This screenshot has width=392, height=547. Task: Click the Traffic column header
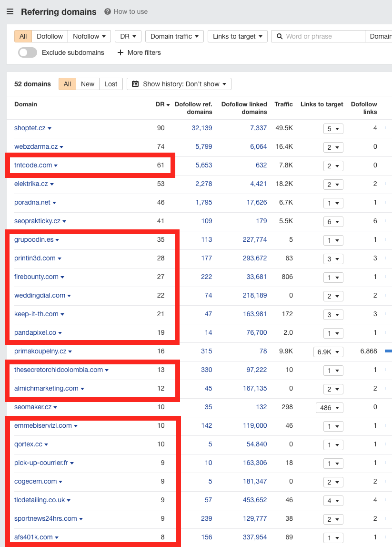[283, 104]
